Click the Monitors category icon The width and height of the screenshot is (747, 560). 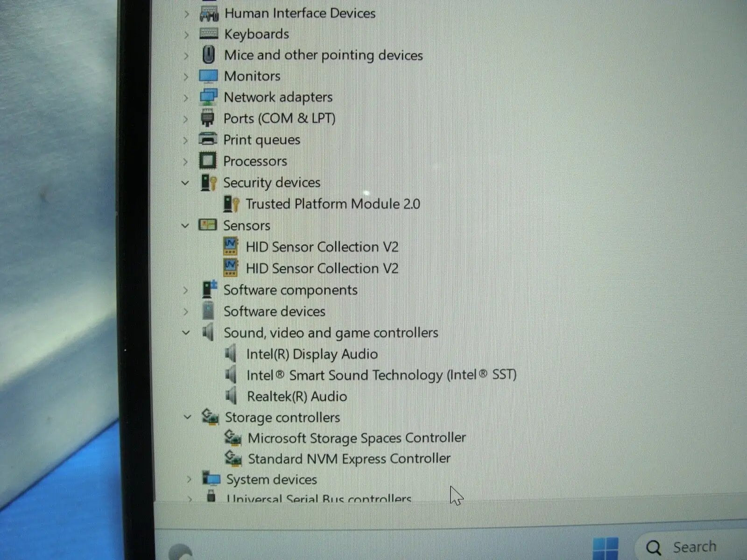208,76
